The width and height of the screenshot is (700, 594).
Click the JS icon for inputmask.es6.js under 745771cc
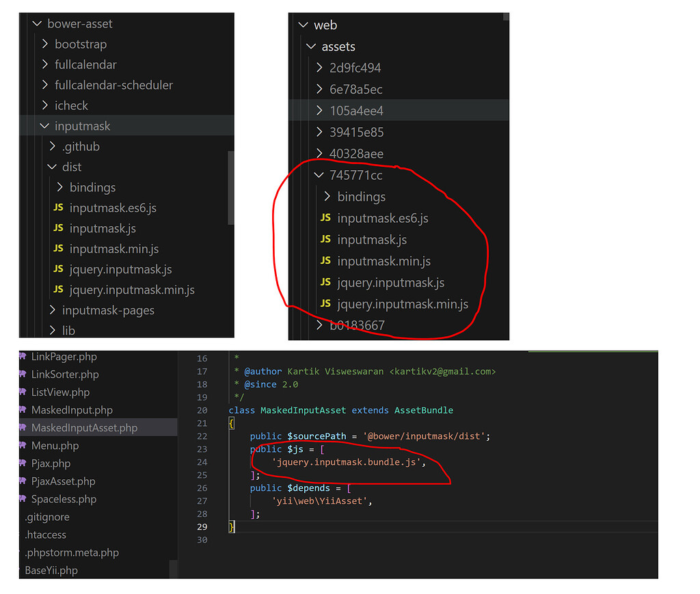point(326,218)
